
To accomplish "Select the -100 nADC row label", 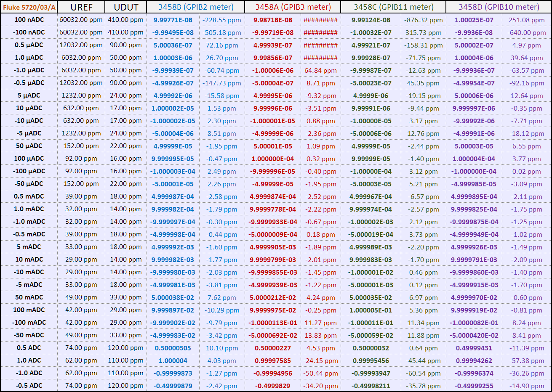I will (29, 32).
